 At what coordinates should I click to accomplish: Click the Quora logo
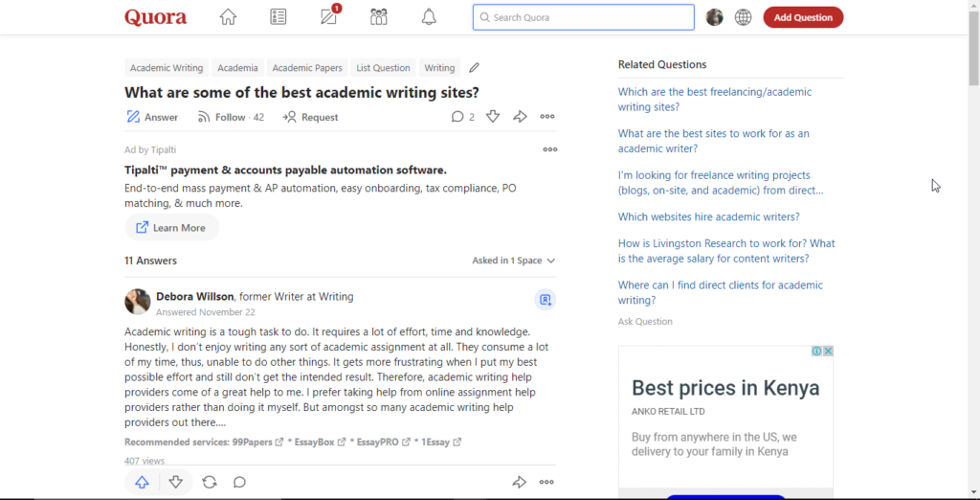pos(156,17)
